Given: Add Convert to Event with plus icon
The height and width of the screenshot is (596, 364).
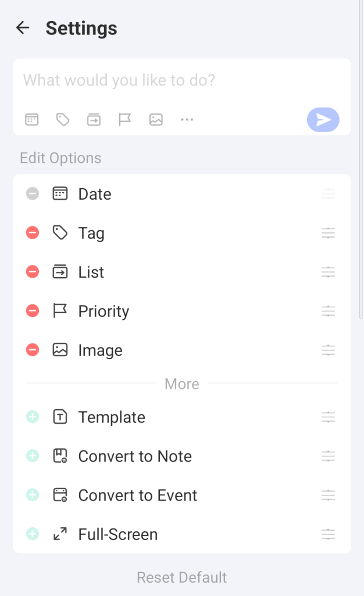Looking at the screenshot, I should click(33, 495).
